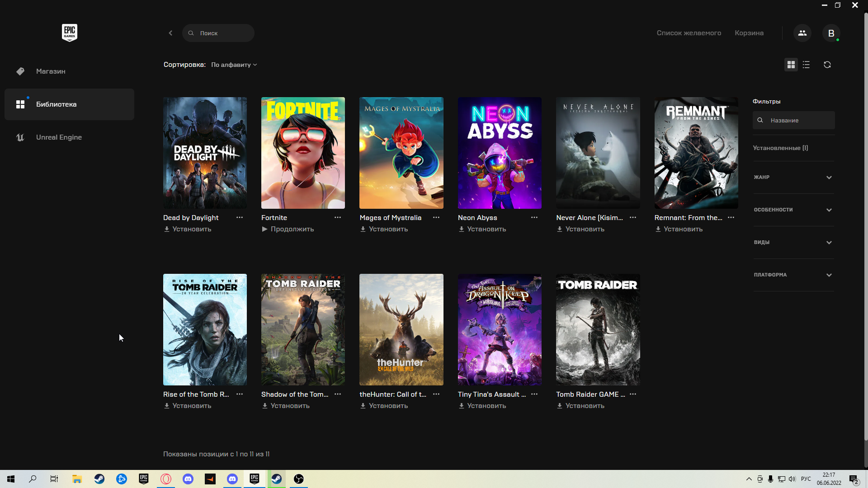The width and height of the screenshot is (868, 488).
Task: Open the Remnant cover thumbnail
Action: (696, 153)
